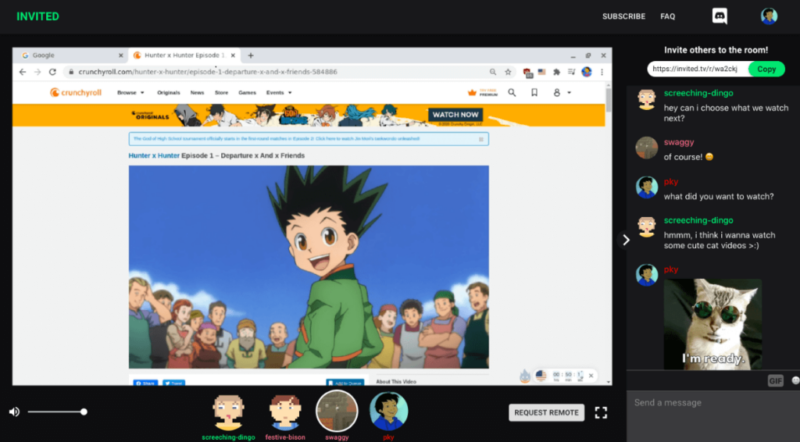Open the SUBSCRIBE menu item

623,17
